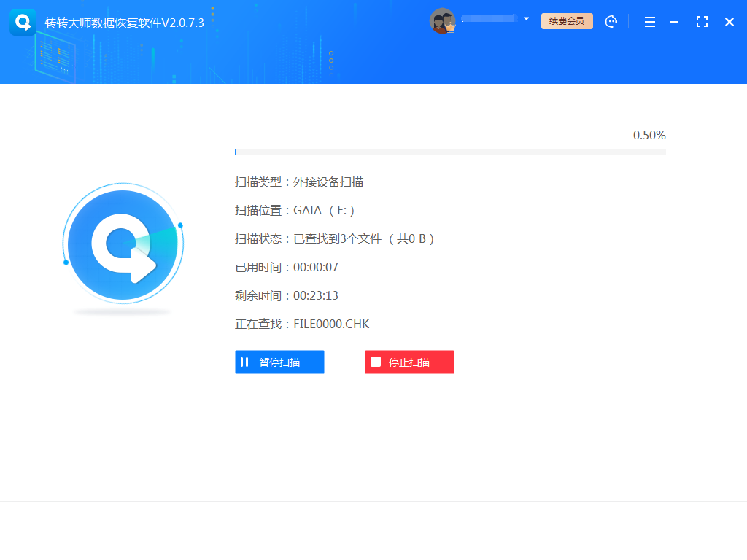Stop scanning with 停止扫描 button
747x560 pixels.
[x=409, y=362]
